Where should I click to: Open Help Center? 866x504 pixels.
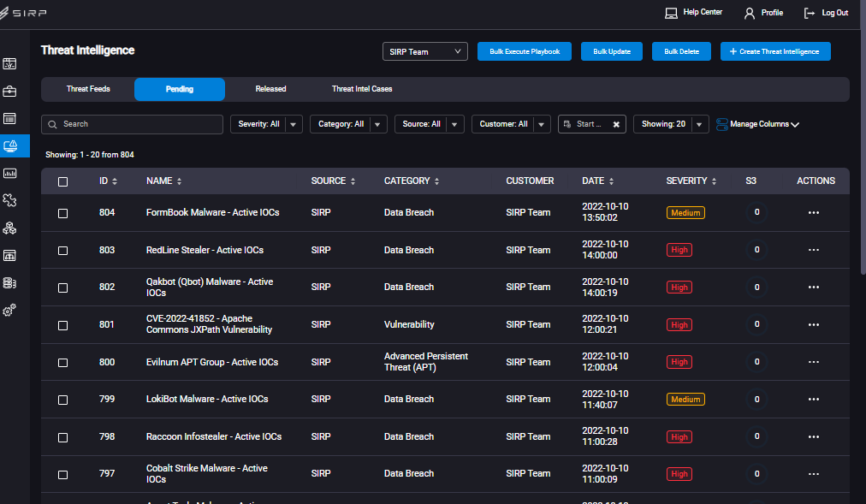(x=694, y=12)
